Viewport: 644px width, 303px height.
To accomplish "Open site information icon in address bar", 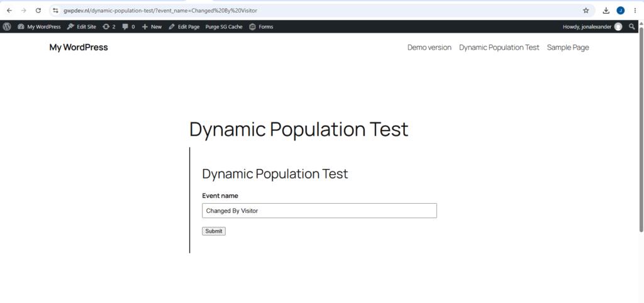I will point(56,10).
